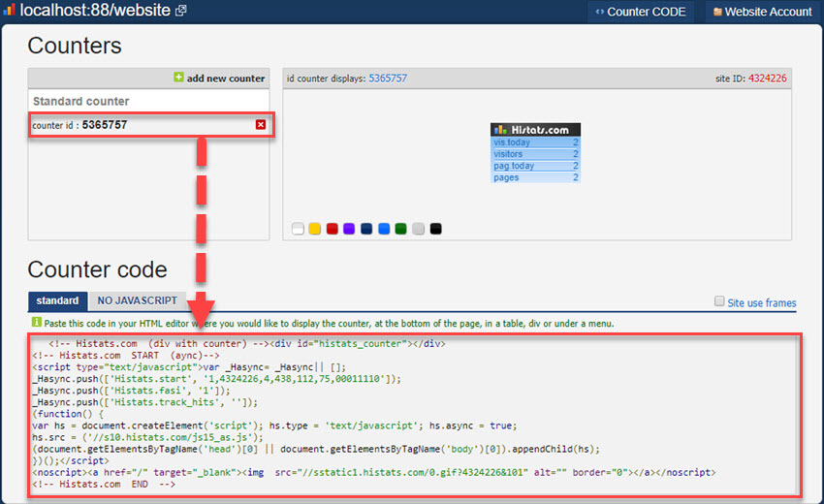Choose the dark navy color swatch
The image size is (824, 504).
366,229
